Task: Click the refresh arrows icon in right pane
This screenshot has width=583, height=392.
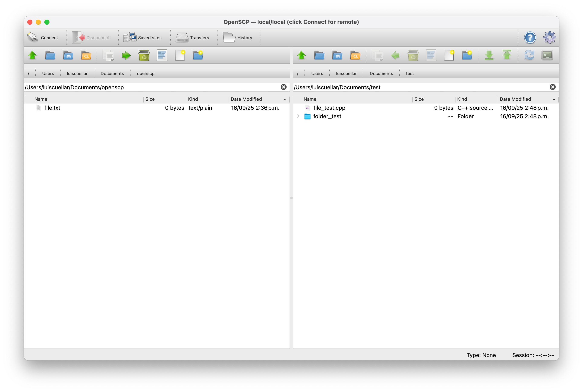Action: tap(529, 55)
